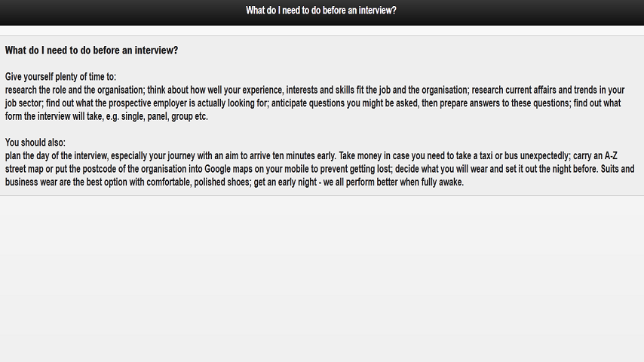
Task: Click the words 'plan the day of the interview'
Action: (x=56, y=155)
